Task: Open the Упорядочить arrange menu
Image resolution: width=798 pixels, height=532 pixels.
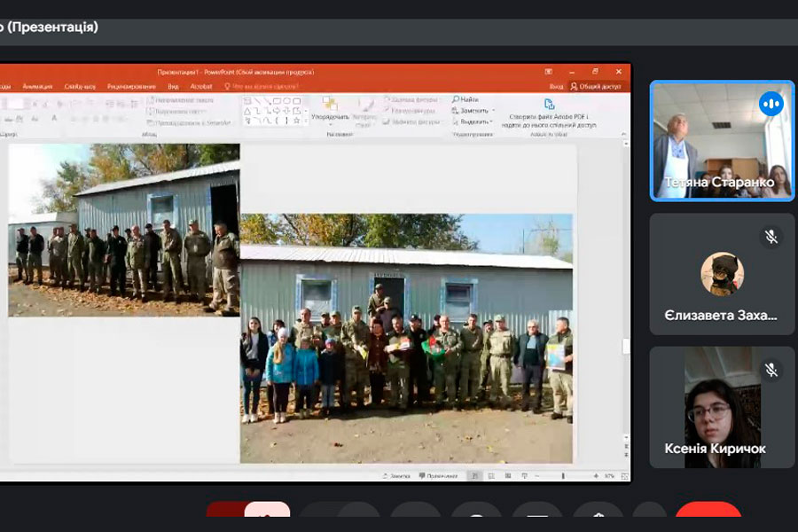Action: click(x=330, y=111)
